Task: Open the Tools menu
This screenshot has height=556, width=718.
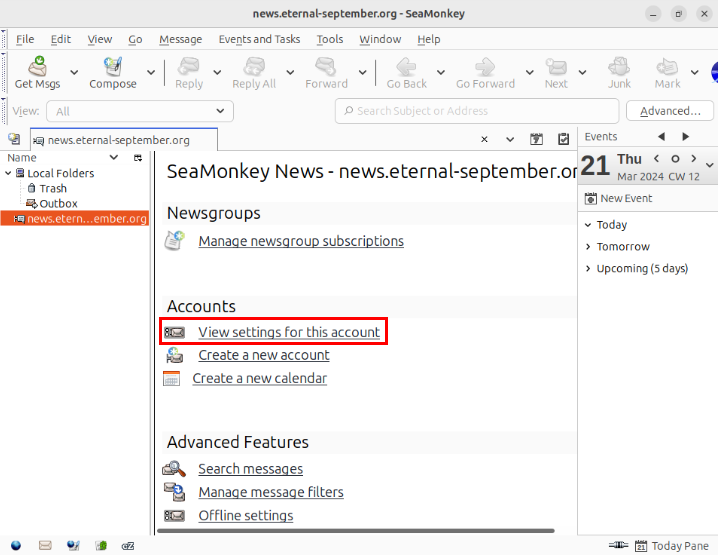Action: pos(330,39)
